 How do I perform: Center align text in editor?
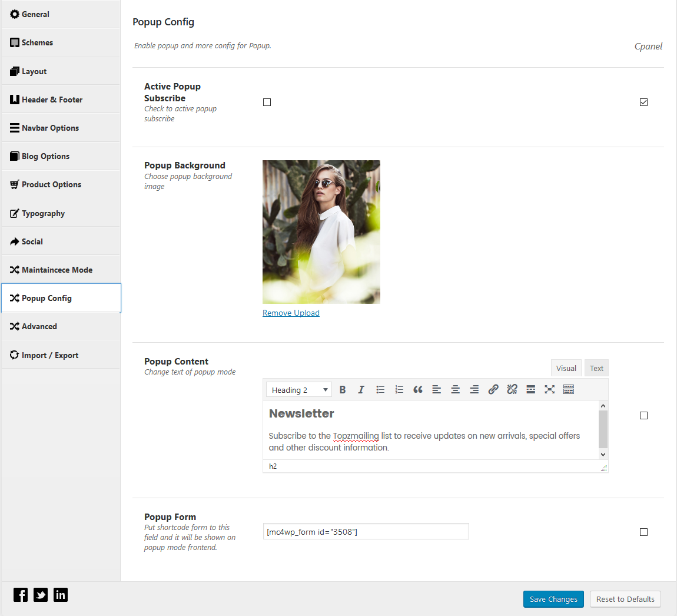point(455,390)
